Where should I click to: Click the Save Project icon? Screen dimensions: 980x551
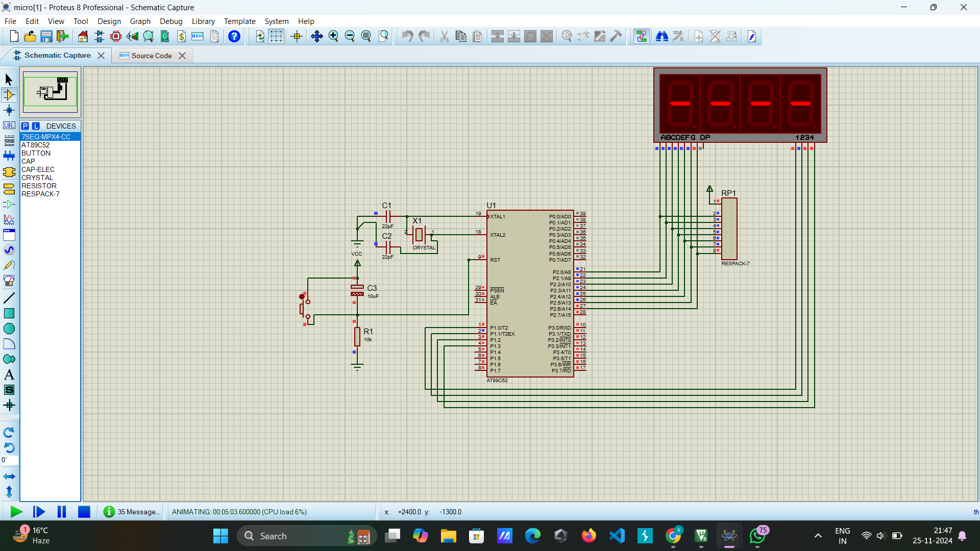(x=46, y=36)
